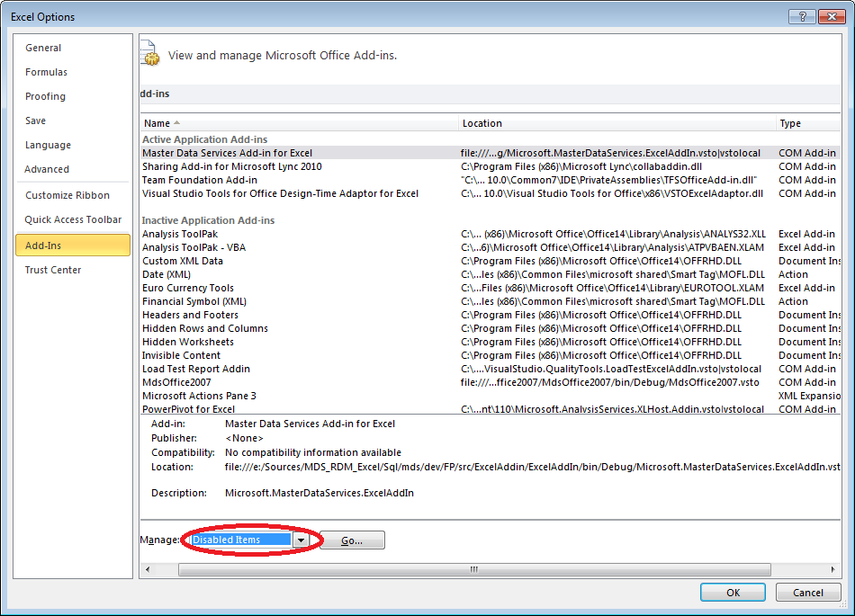Select Hidden Rows and Columns row
The height and width of the screenshot is (616, 855).
click(x=490, y=328)
